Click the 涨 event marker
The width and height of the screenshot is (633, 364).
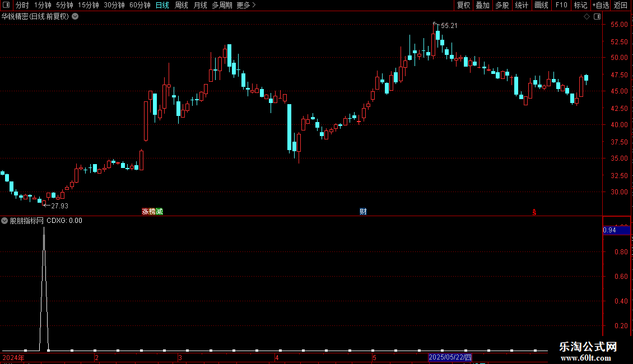click(145, 212)
